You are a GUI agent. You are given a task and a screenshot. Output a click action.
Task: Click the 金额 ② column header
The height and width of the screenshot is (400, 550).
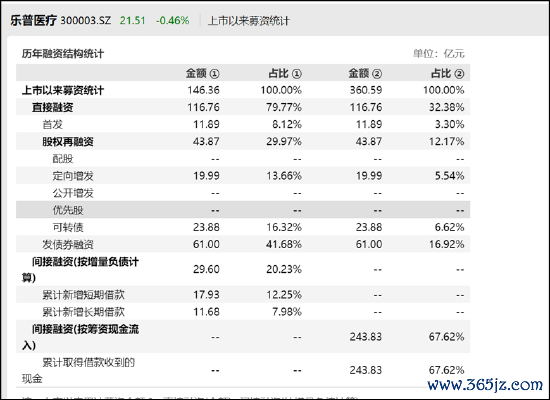click(365, 73)
